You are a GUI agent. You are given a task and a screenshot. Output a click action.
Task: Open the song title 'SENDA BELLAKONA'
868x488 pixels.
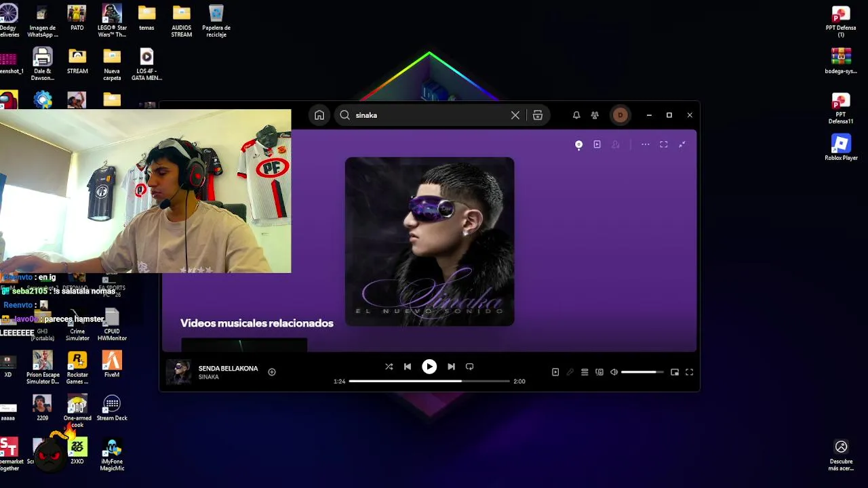pyautogui.click(x=228, y=368)
